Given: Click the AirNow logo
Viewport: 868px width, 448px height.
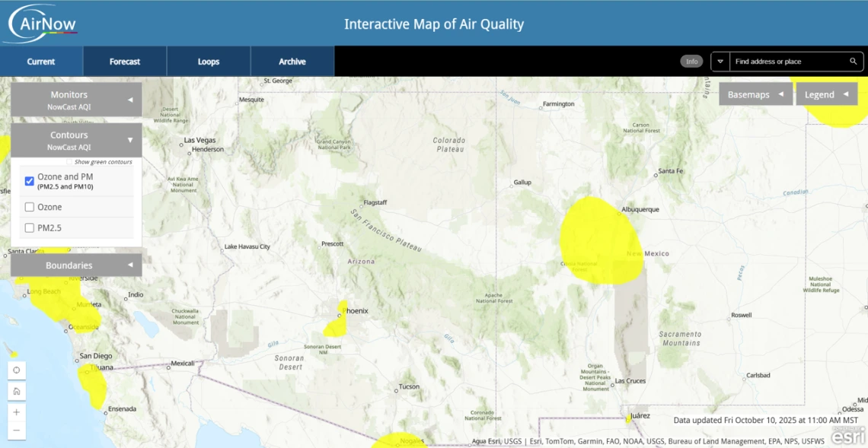Looking at the screenshot, I should coord(43,24).
